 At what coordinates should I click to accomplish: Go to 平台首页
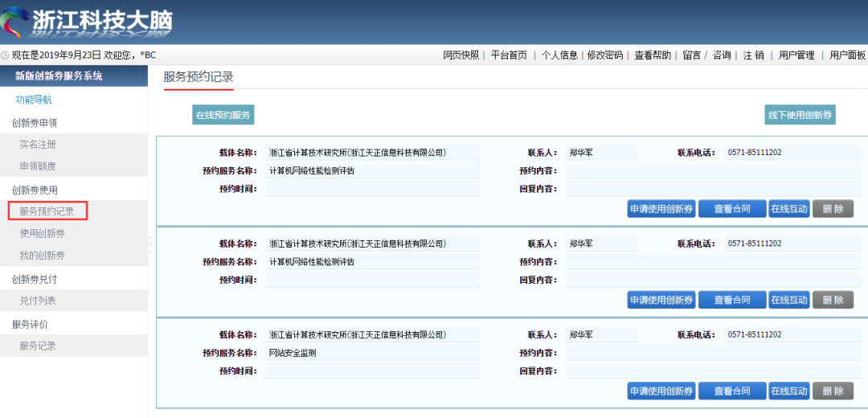(509, 55)
